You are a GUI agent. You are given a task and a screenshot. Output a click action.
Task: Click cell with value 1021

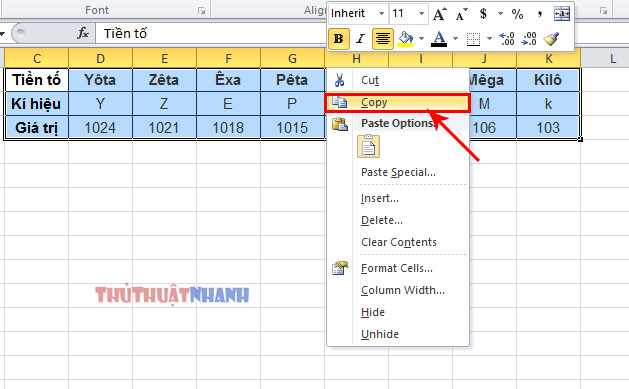click(x=164, y=128)
